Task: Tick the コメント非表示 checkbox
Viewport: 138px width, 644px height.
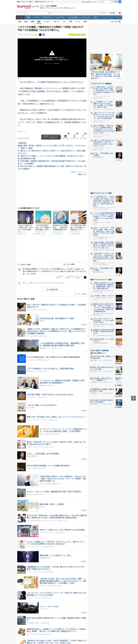Action: point(75,294)
